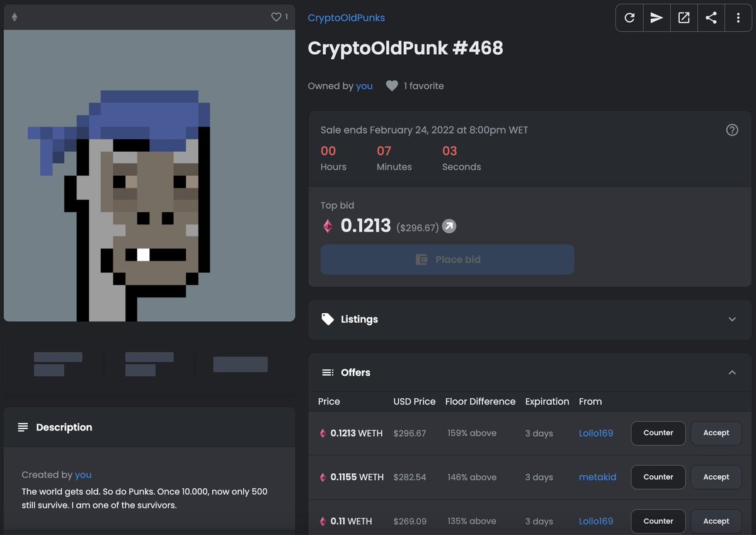
Task: Click the Offers list icon
Action: tap(328, 372)
